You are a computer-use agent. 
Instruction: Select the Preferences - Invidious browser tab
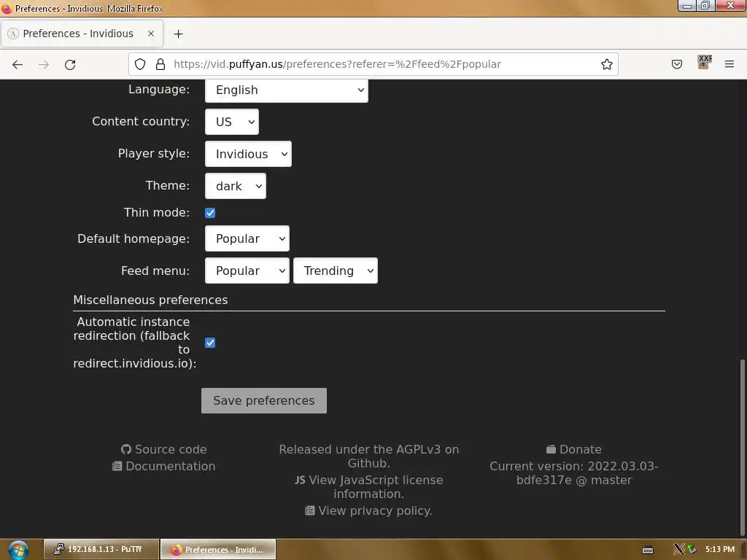(82, 34)
